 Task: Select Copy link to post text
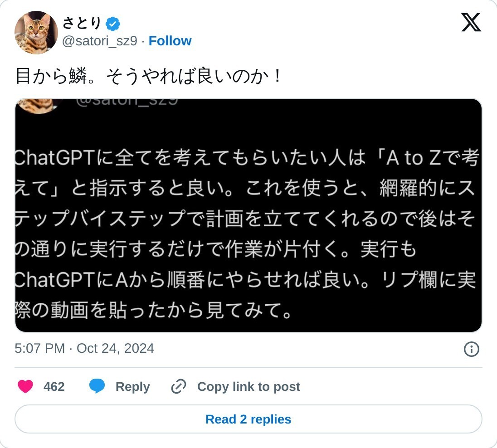tap(248, 387)
